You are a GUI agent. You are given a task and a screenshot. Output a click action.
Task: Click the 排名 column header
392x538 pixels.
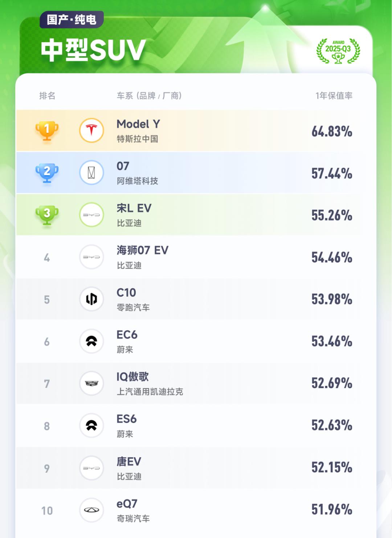click(x=47, y=95)
